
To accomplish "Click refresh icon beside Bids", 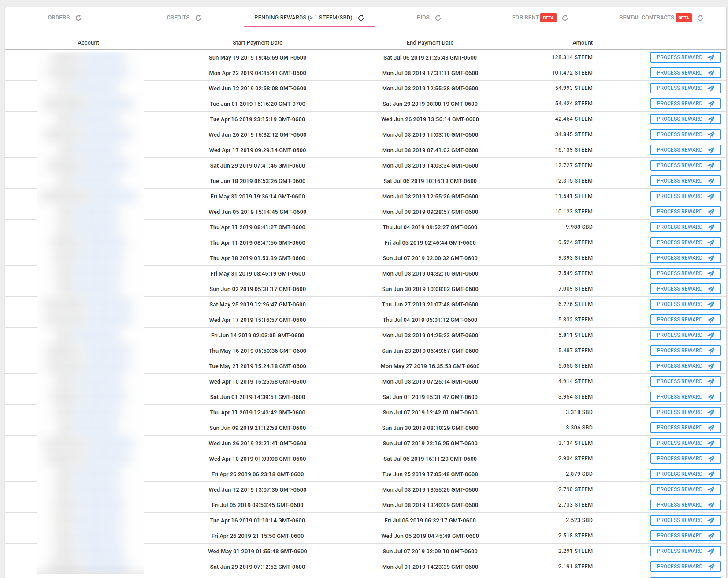I will coord(438,18).
